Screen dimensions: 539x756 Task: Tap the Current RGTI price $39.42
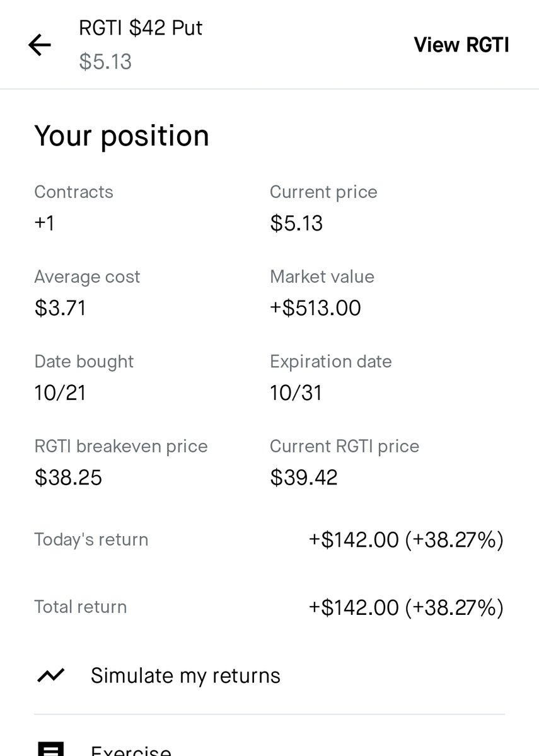point(304,478)
